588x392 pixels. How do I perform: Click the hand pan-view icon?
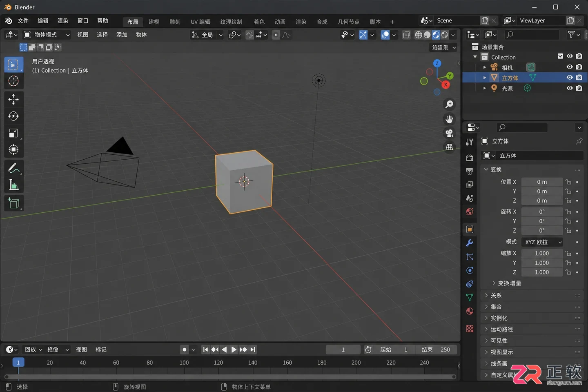(x=449, y=119)
